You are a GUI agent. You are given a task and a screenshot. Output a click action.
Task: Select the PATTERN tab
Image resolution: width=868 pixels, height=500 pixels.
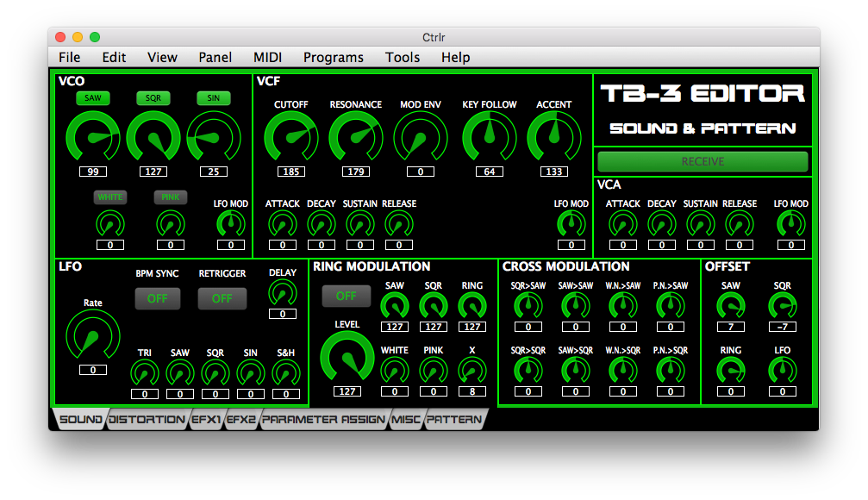point(454,419)
